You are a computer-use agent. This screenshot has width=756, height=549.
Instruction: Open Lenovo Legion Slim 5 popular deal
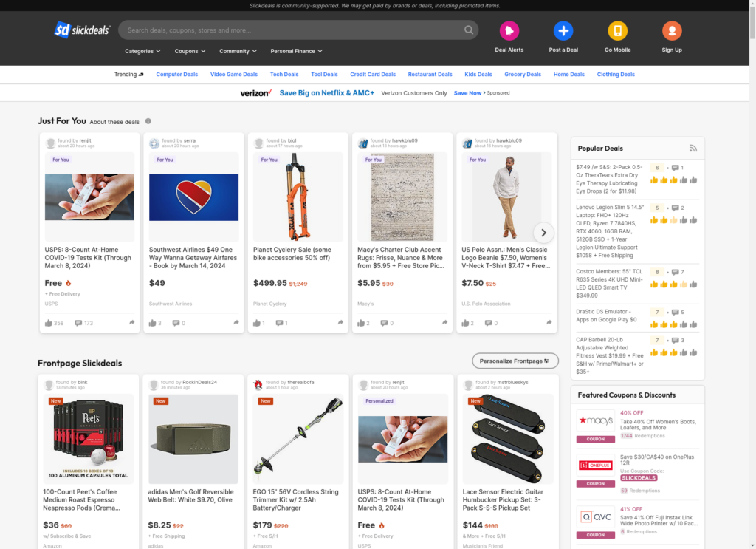(610, 231)
